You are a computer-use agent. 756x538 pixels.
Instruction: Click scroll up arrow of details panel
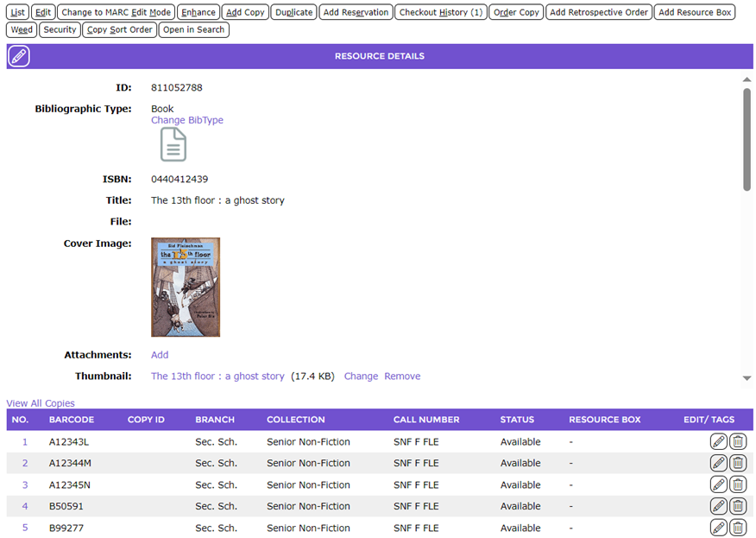click(x=747, y=79)
